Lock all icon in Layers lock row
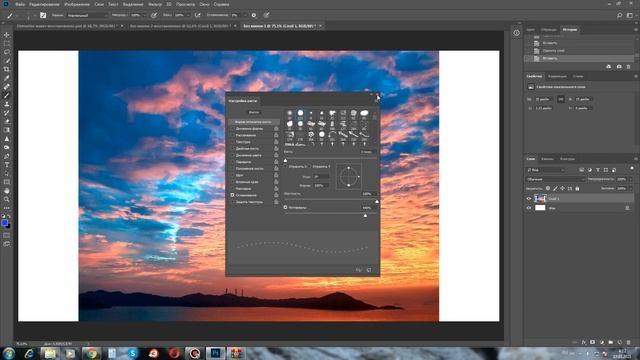The width and height of the screenshot is (640, 360). pyautogui.click(x=577, y=189)
